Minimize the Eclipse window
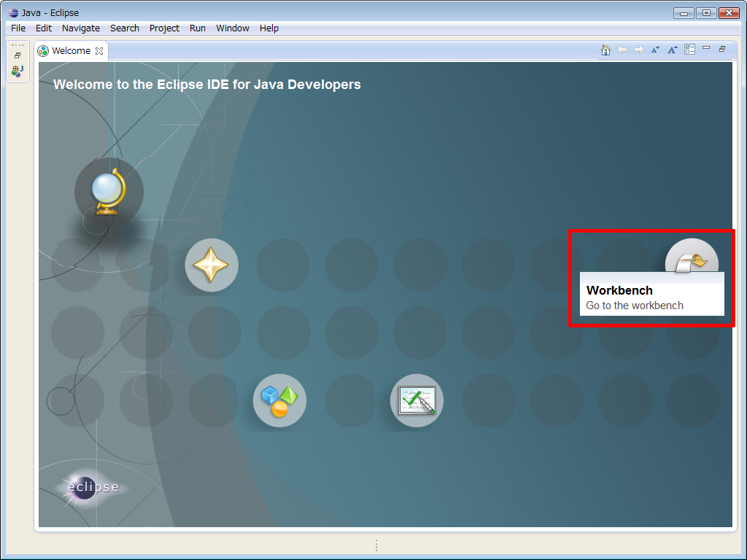Image resolution: width=747 pixels, height=560 pixels. pyautogui.click(x=684, y=13)
